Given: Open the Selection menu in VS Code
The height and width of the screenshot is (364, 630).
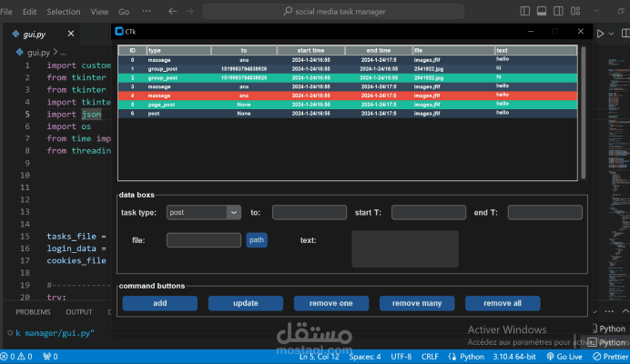Looking at the screenshot, I should pos(64,12).
